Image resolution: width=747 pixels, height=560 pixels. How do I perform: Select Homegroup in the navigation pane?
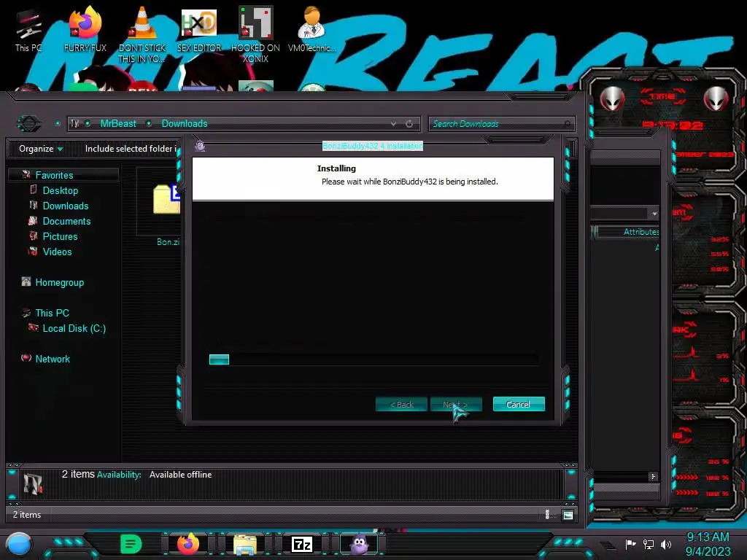[x=60, y=282]
